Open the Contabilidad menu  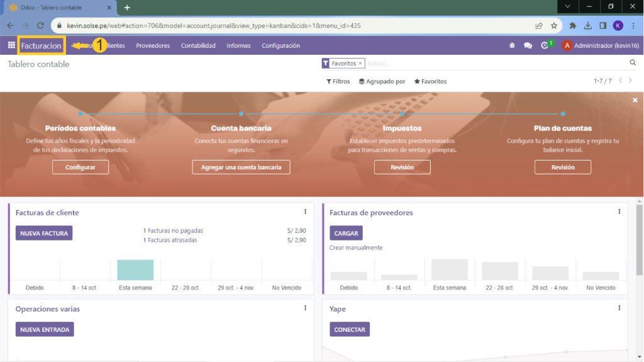click(x=198, y=45)
